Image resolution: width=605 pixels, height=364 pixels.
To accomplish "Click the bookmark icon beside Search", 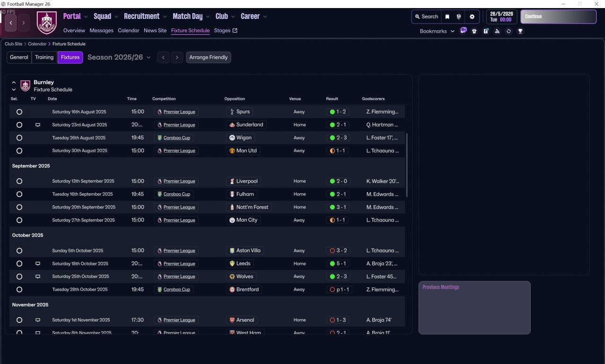I will pyautogui.click(x=447, y=17).
